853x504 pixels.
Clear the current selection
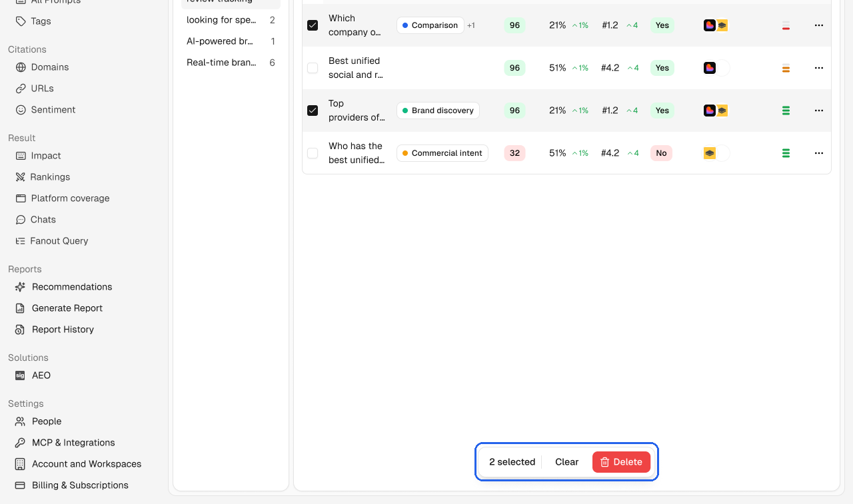click(567, 462)
